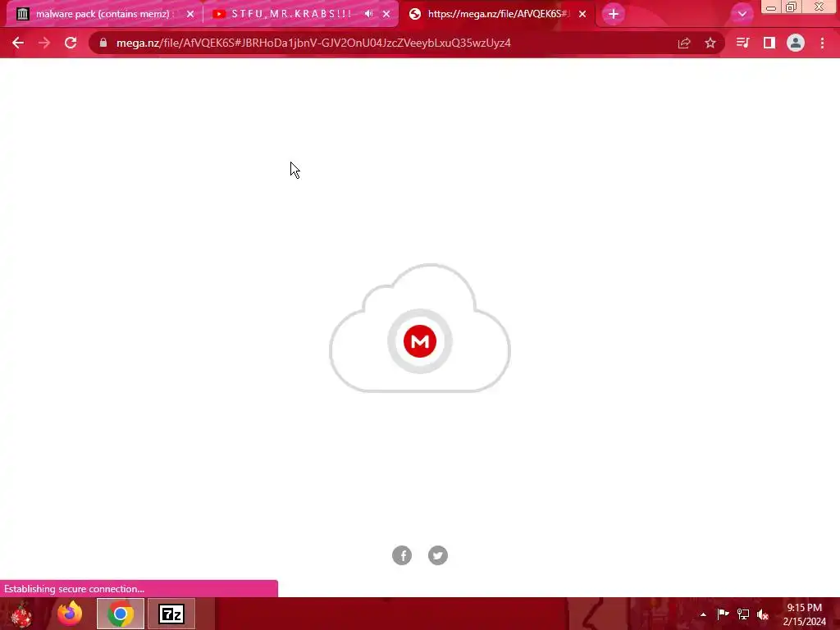Go back using browser back arrow
Image resolution: width=840 pixels, height=630 pixels.
[18, 43]
